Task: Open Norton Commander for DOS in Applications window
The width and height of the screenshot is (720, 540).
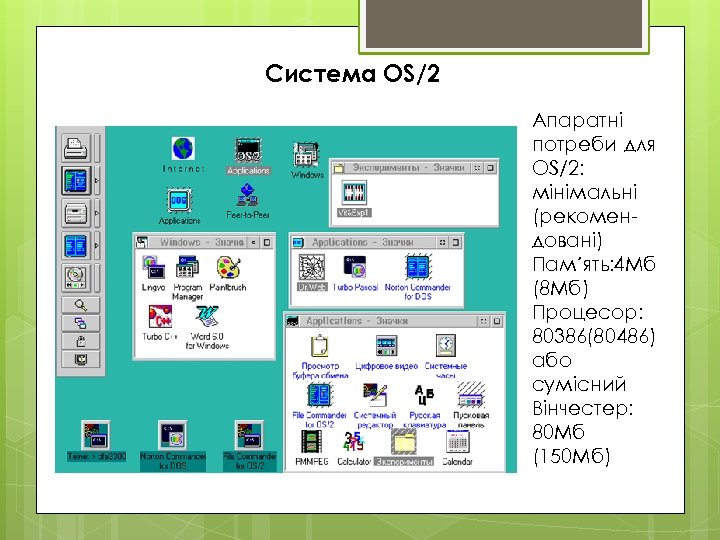Action: 417,267
